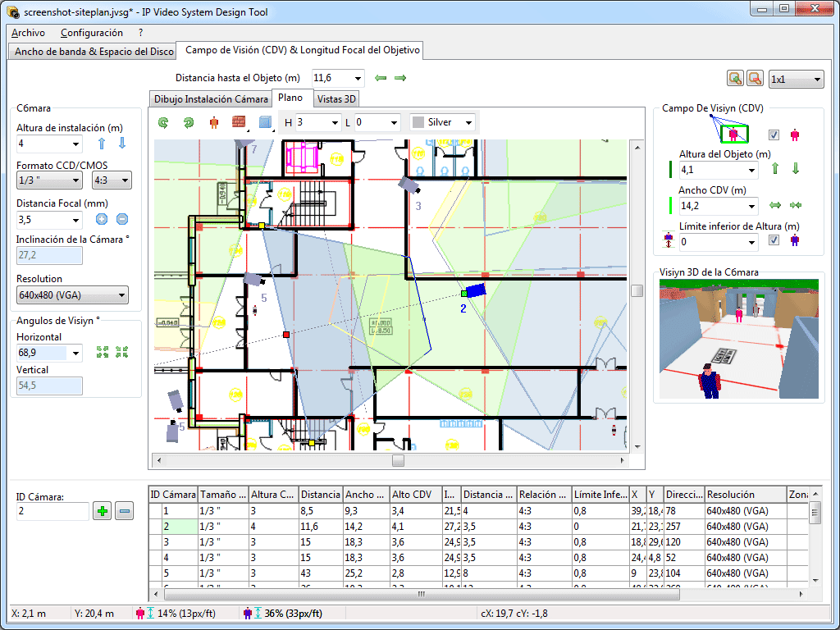
Task: Open the Archivo menu
Action: (30, 33)
